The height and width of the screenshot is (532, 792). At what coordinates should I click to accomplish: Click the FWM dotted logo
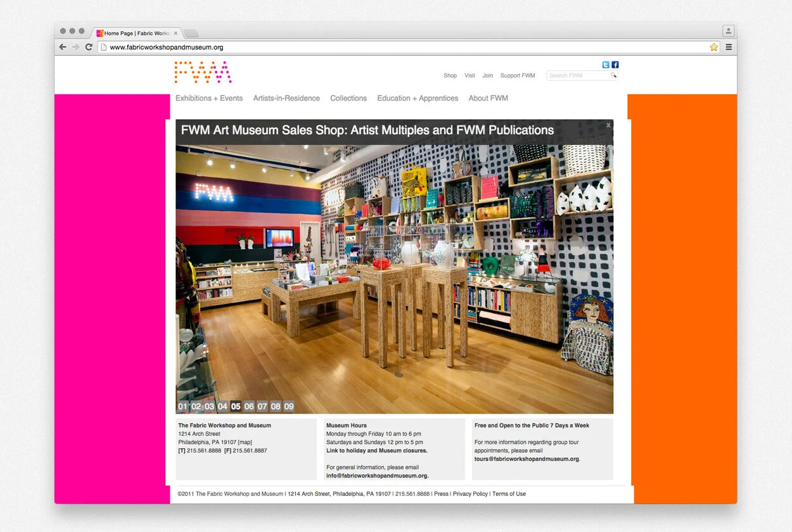pos(203,72)
